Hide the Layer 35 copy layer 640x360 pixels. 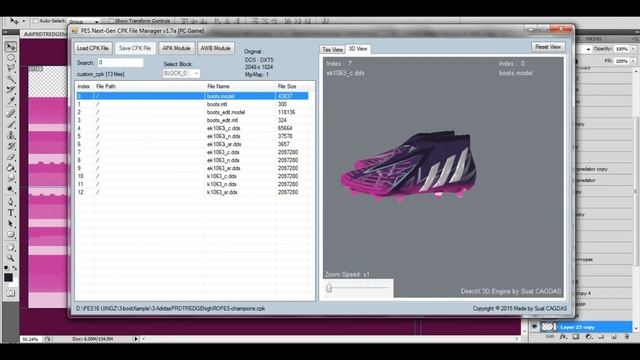coord(535,327)
